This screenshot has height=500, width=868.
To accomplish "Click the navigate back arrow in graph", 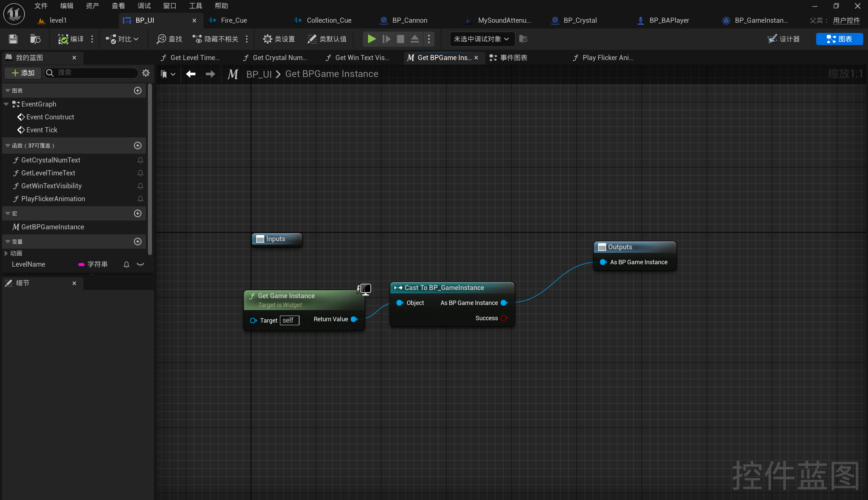I will pos(191,74).
